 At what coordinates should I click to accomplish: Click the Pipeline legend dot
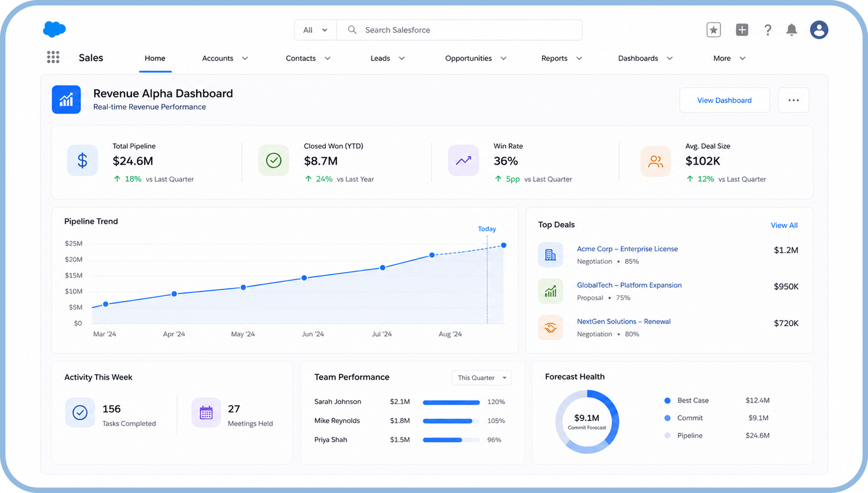pos(667,435)
